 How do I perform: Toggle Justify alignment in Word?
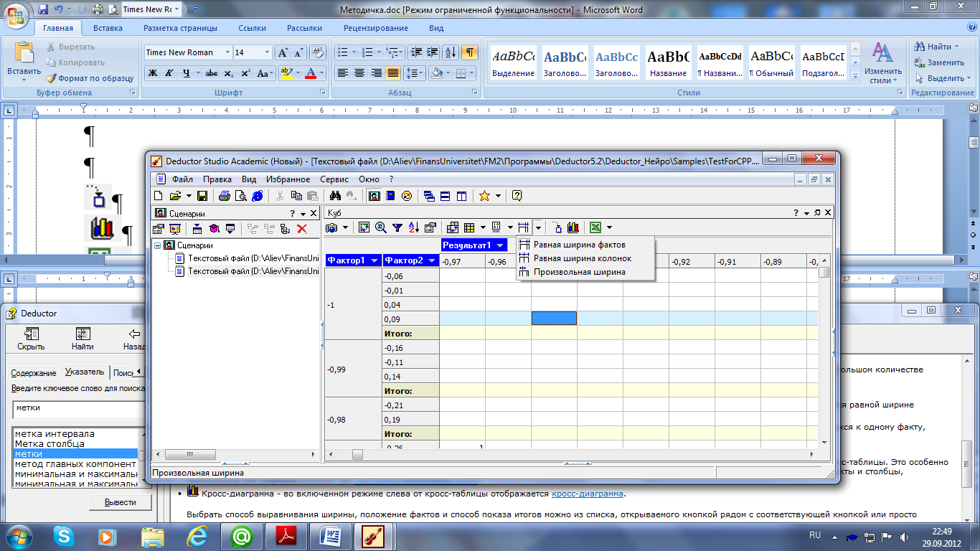point(392,73)
